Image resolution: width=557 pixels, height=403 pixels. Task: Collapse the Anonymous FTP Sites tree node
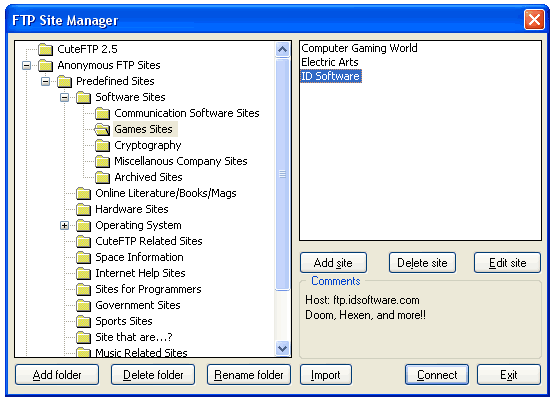point(26,65)
